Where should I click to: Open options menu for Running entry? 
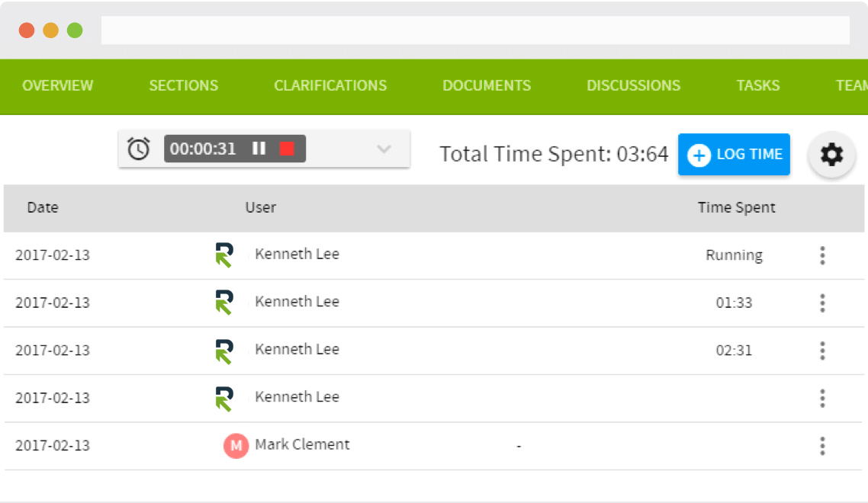[822, 255]
